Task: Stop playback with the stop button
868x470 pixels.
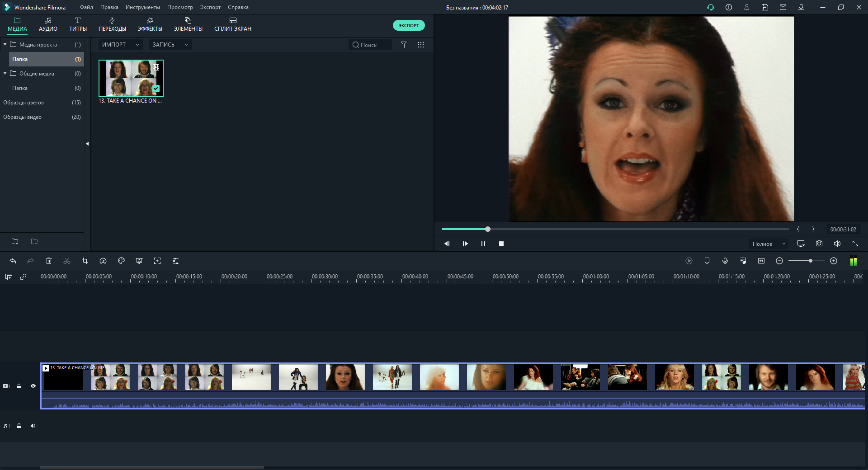Action: tap(501, 244)
